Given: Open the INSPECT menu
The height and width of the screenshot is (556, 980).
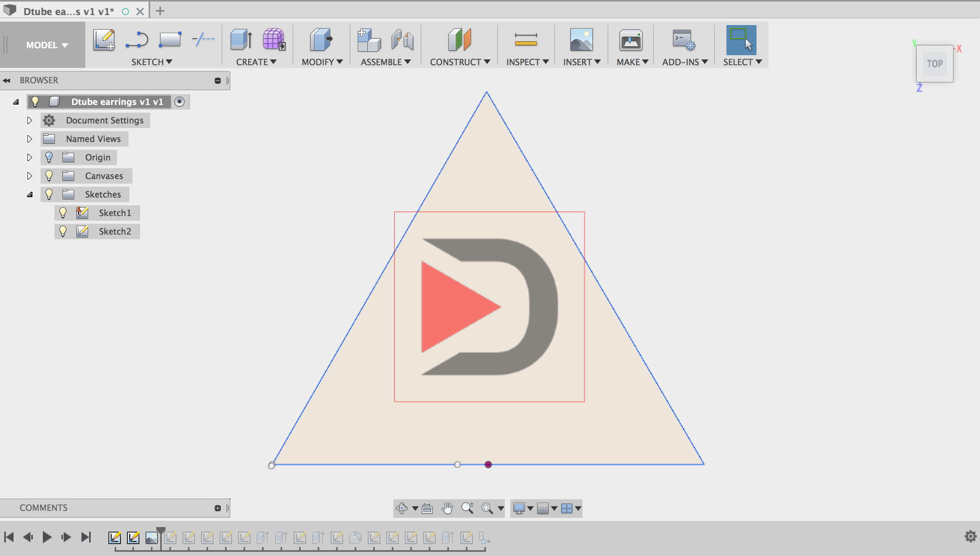Looking at the screenshot, I should pyautogui.click(x=528, y=62).
